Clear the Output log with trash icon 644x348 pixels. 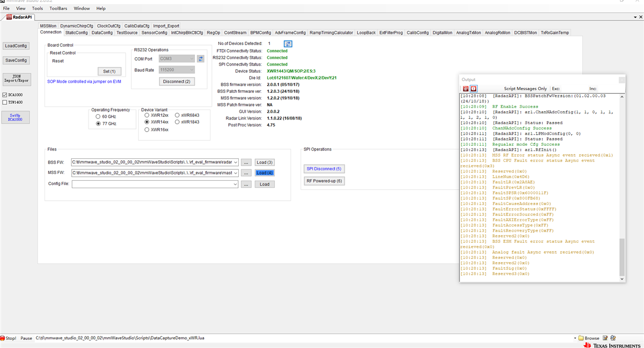click(x=465, y=89)
